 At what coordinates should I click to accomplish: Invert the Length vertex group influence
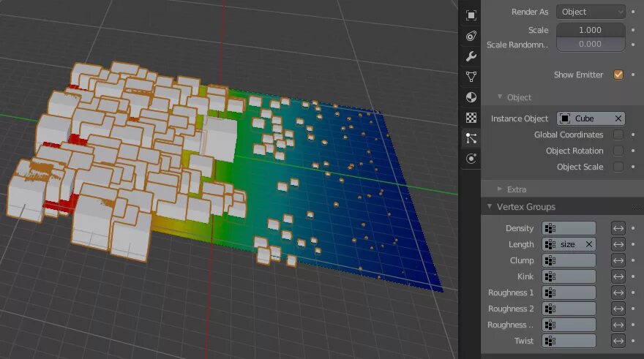pos(618,244)
